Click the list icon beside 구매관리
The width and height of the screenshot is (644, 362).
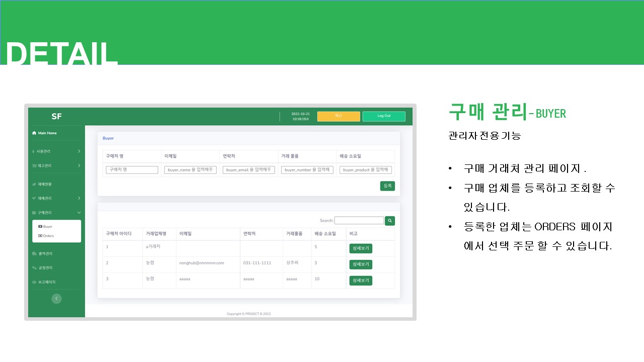point(34,213)
